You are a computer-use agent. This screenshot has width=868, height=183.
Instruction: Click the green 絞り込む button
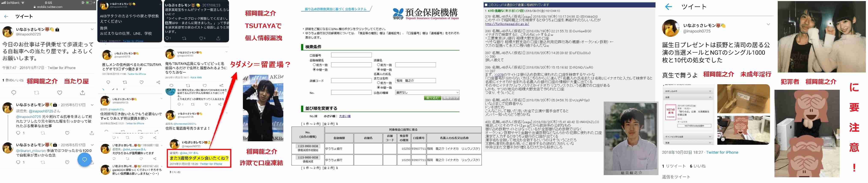point(432,98)
